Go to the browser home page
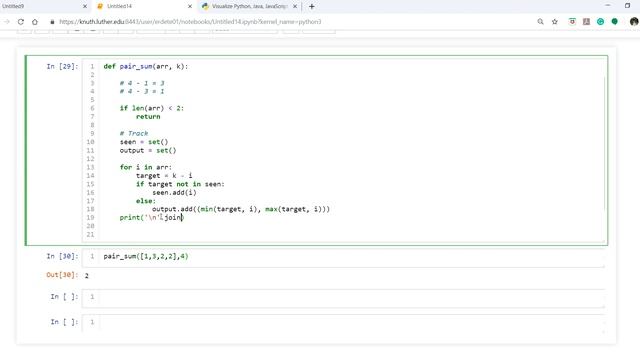The width and height of the screenshot is (640, 360). tap(35, 22)
